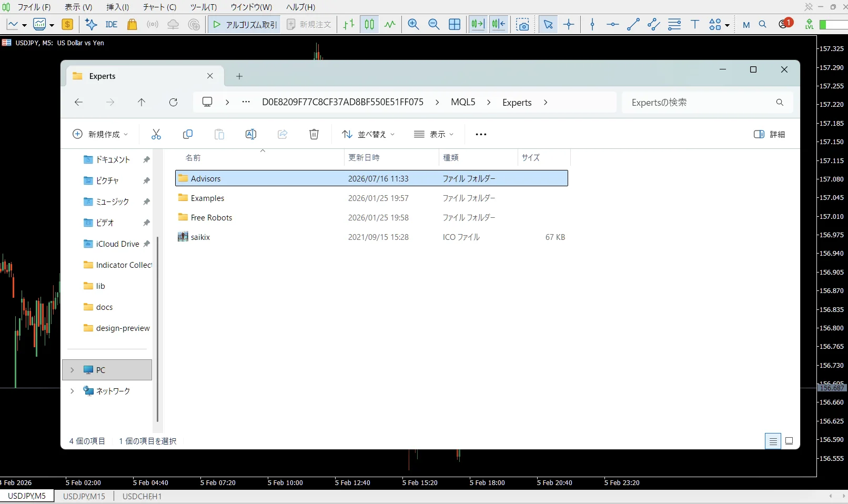This screenshot has height=504, width=848.
Task: Switch to bar chart type
Action: click(x=349, y=24)
